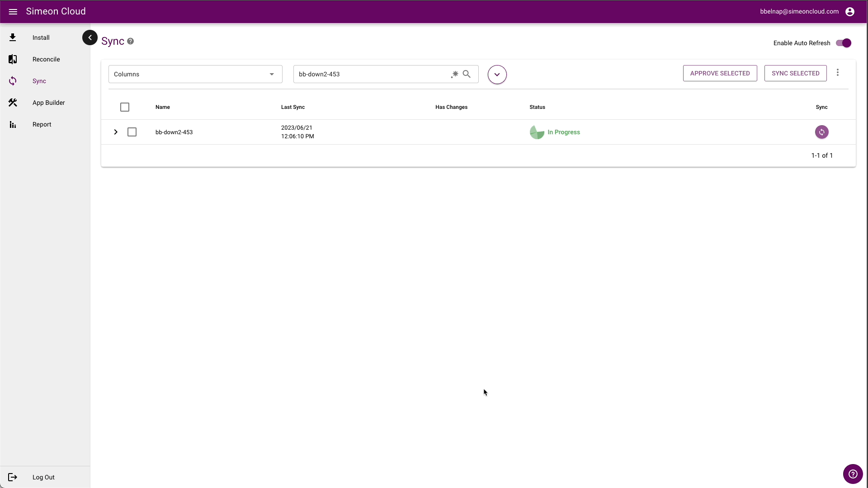
Task: Open the Report chart icon
Action: (x=13, y=124)
